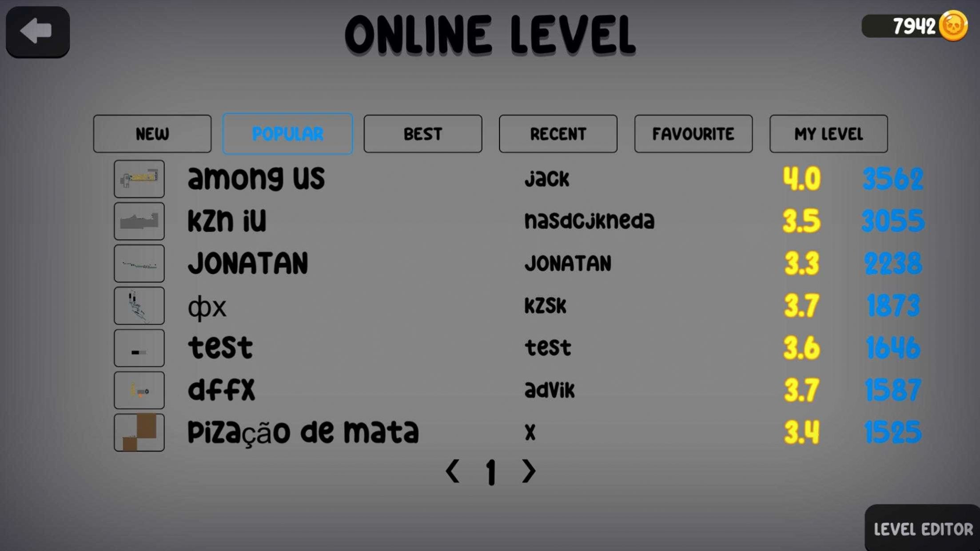The image size is (980, 551).
Task: Select the JONATAN level thumbnail
Action: pos(139,263)
